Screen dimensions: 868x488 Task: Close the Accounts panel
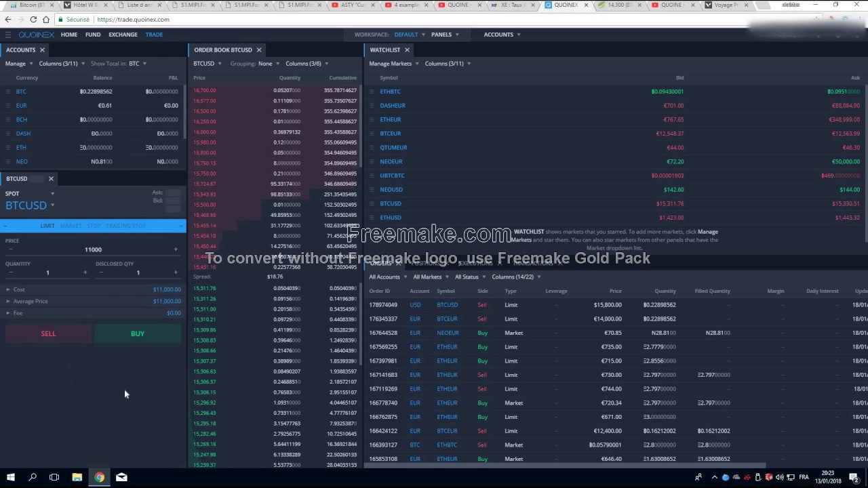tap(42, 50)
